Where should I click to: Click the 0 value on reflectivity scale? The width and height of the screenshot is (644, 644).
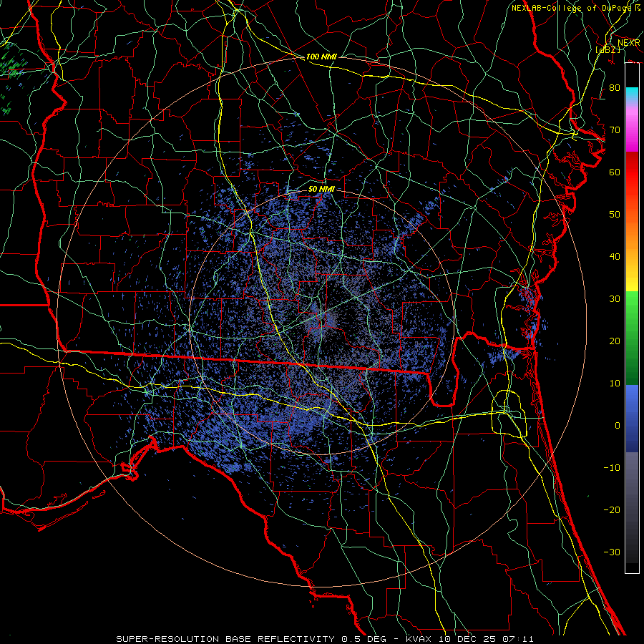pyautogui.click(x=618, y=426)
